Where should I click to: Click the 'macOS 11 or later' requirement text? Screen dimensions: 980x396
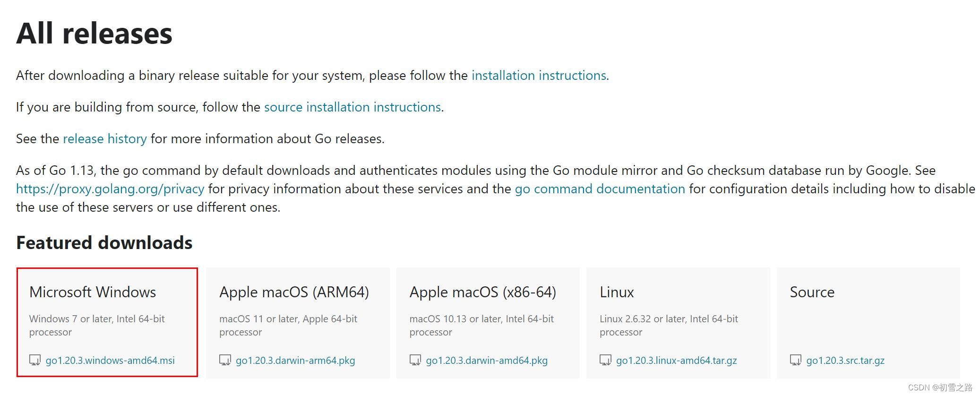[x=288, y=326]
